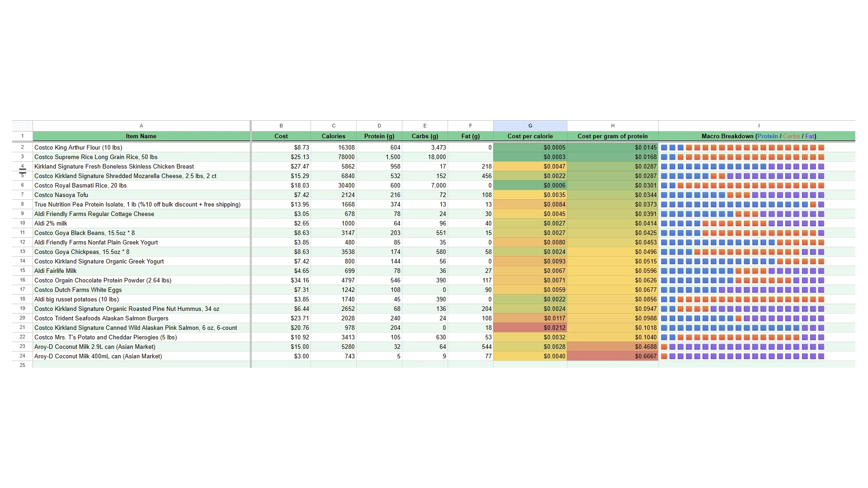
Task: Select row 2 header
Action: 22,147
